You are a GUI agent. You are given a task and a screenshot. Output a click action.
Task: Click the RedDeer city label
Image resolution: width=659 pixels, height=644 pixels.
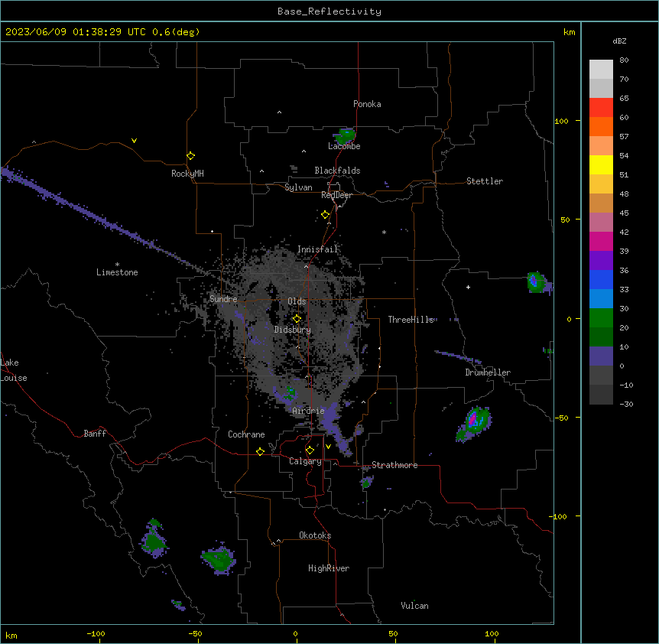[336, 195]
